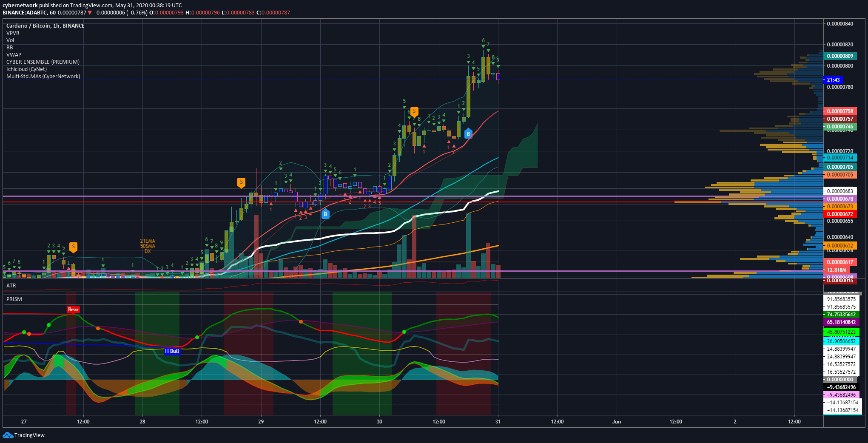
Task: Click the 0.00000780 price axis tick
Action: click(x=840, y=87)
